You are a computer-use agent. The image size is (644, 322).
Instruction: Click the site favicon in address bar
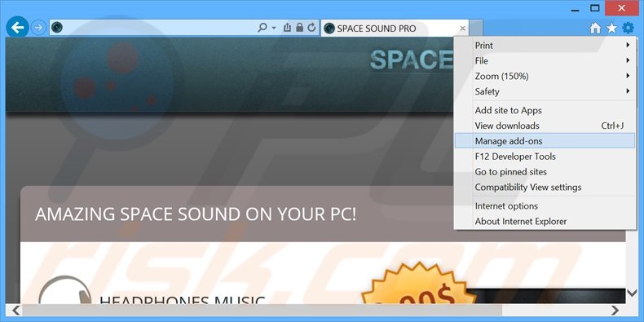click(x=57, y=28)
